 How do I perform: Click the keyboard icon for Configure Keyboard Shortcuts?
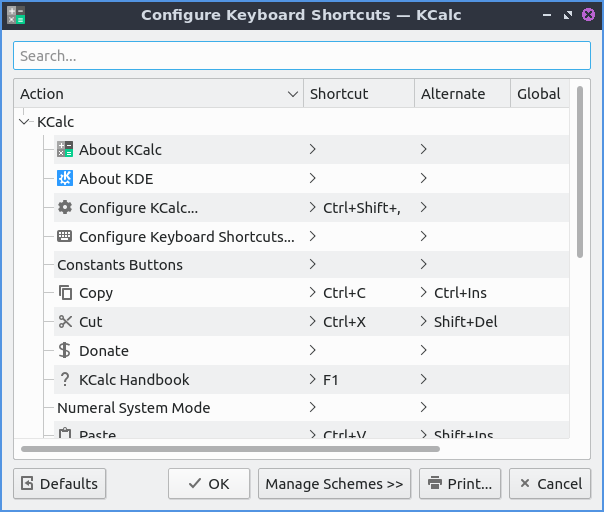(x=65, y=237)
